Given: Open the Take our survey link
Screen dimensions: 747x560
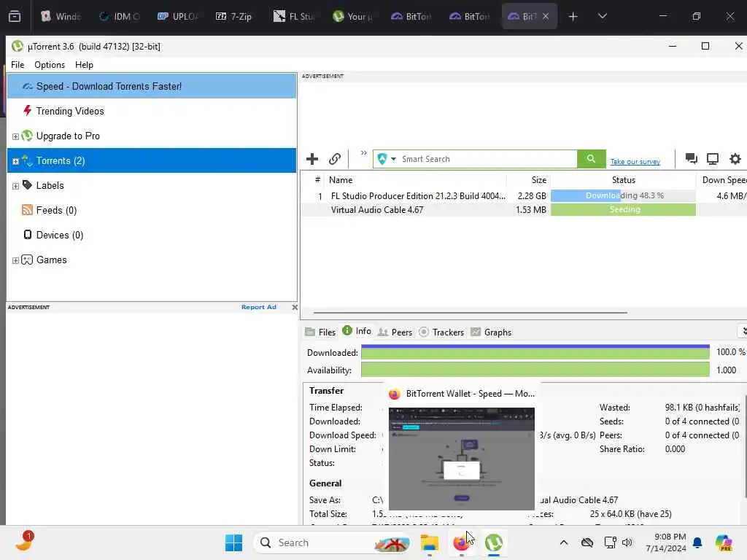Looking at the screenshot, I should click(635, 162).
